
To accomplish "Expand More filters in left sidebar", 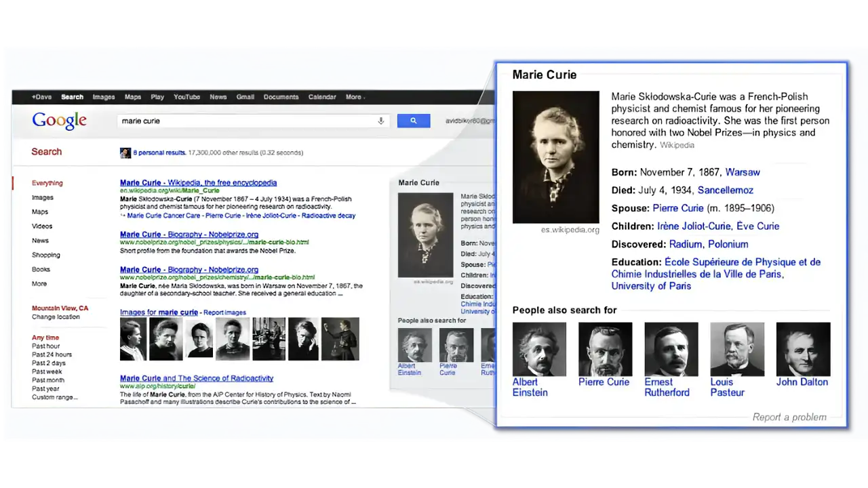I will [x=39, y=284].
